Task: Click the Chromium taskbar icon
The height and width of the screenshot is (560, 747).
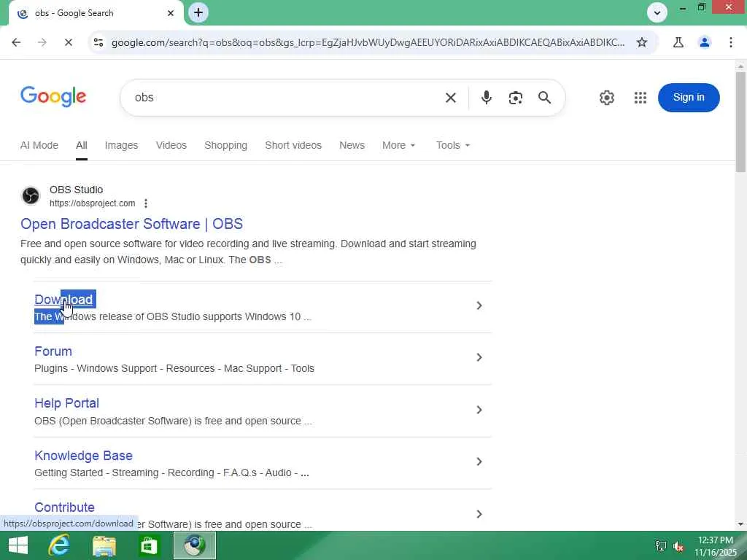Action: 194,545
